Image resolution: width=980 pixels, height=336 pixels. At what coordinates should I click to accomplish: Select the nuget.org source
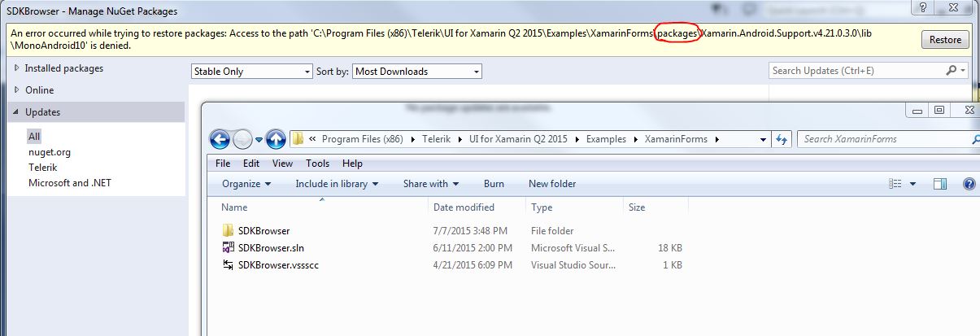(50, 152)
